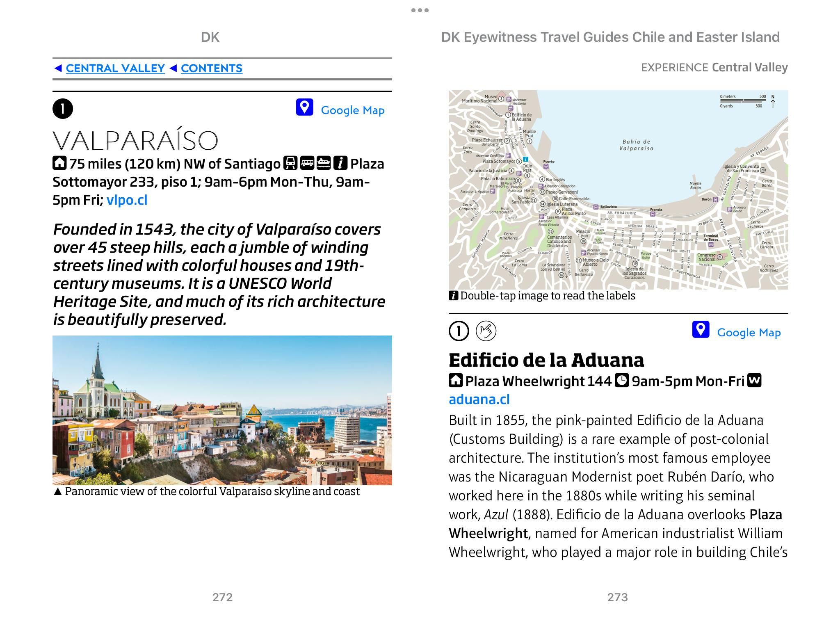Open the CENTRAL VALLEY back link
The width and height of the screenshot is (840, 630).
click(x=115, y=68)
